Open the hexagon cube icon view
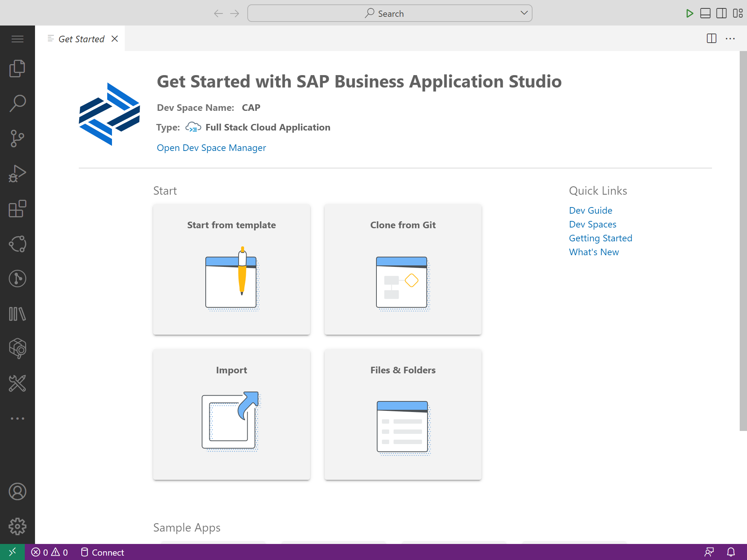The image size is (747, 560). [x=17, y=349]
